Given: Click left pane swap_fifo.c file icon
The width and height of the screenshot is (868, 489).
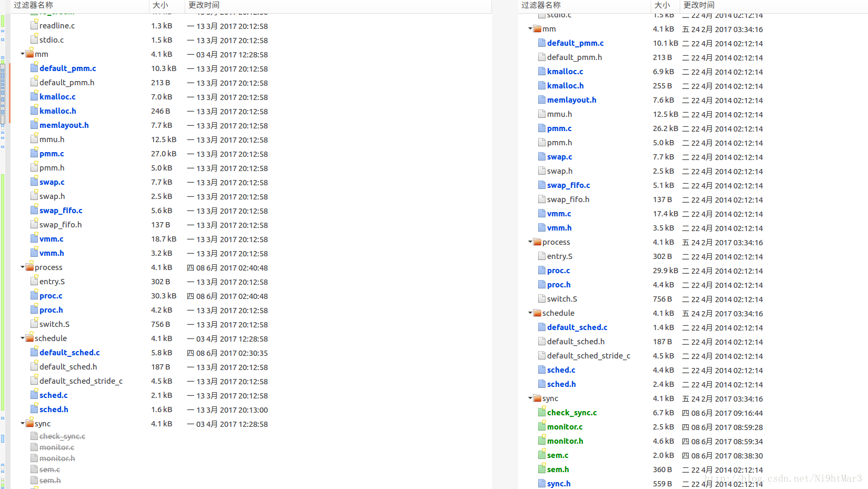Looking at the screenshot, I should coord(34,209).
